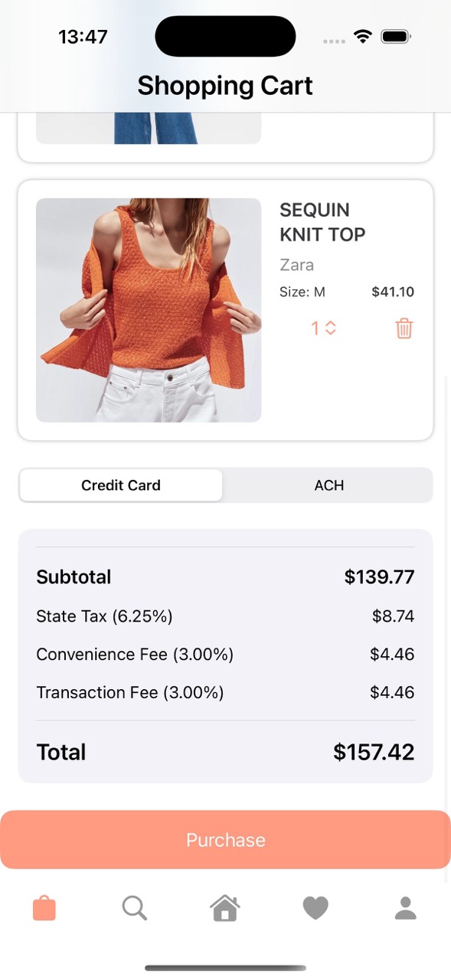Delete Sequin Knit Top with trash icon
This screenshot has height=980, width=451.
point(404,328)
